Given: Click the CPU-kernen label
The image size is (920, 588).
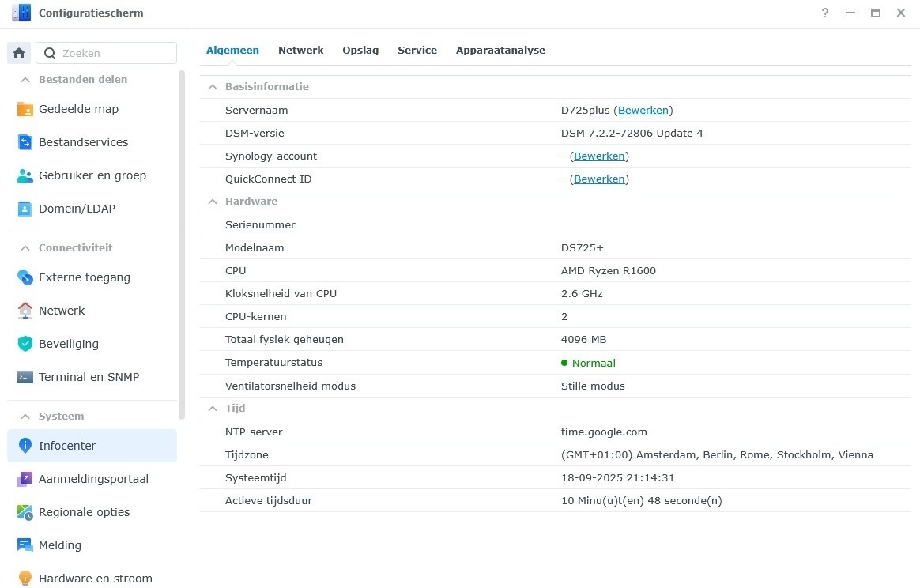Looking at the screenshot, I should [x=256, y=316].
